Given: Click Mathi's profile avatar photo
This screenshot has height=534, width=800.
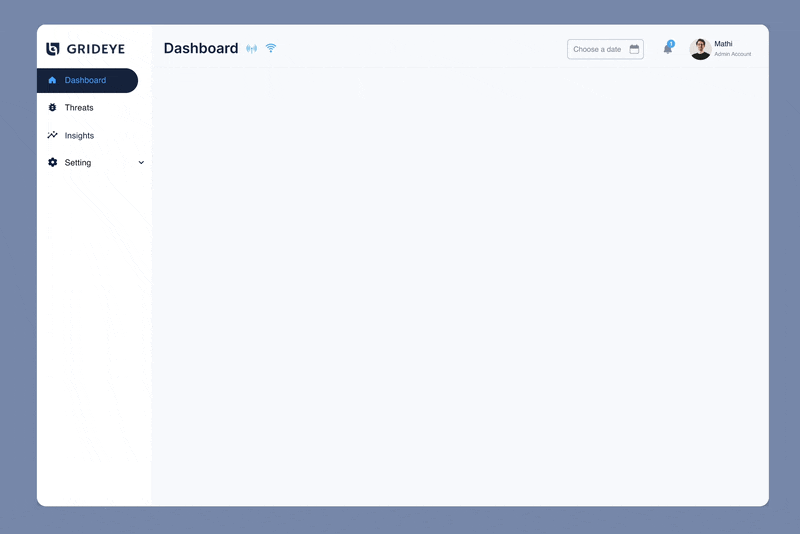Looking at the screenshot, I should [x=700, y=49].
